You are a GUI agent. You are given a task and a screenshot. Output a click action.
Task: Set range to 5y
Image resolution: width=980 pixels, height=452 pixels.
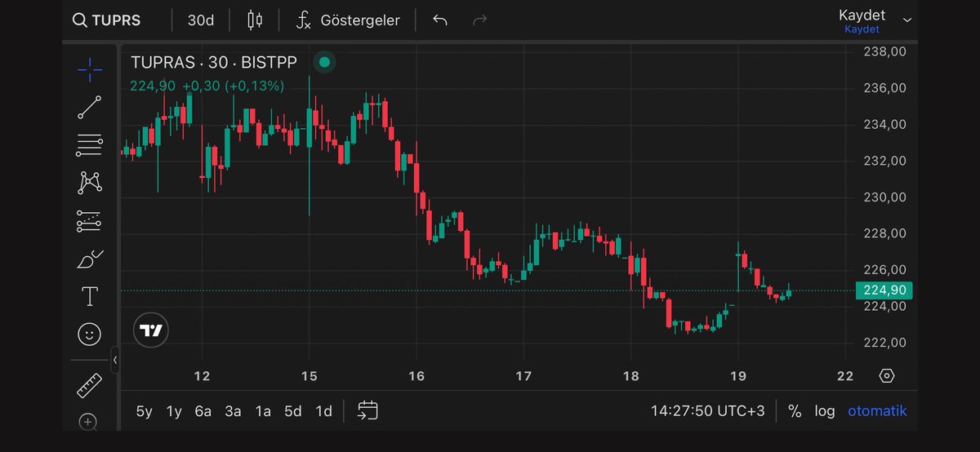click(145, 411)
